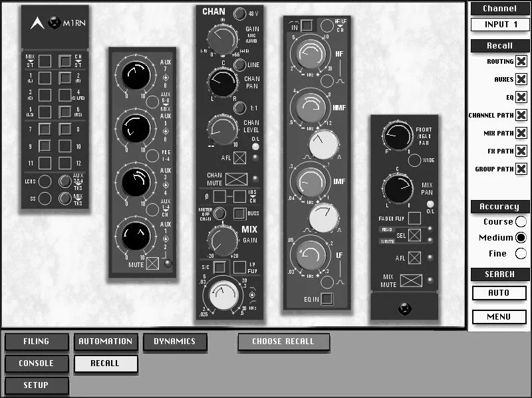
Task: Select the Fine accuracy radio button
Action: point(521,253)
